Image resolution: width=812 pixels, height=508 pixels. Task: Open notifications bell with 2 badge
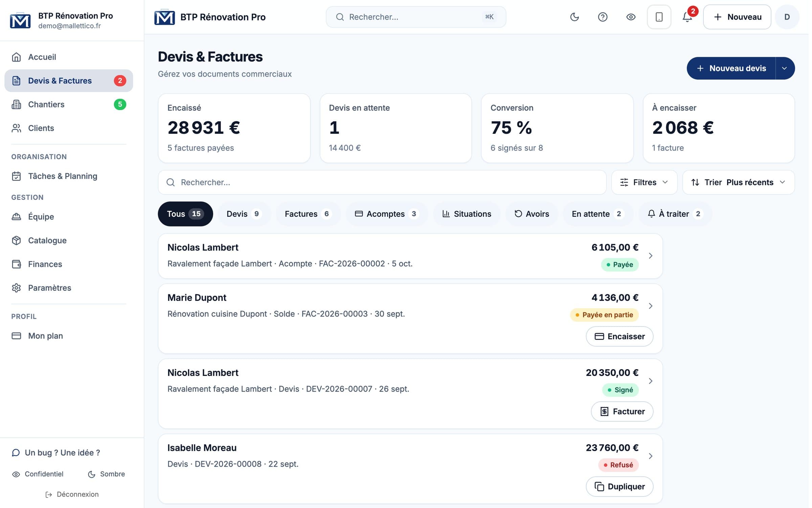click(687, 17)
